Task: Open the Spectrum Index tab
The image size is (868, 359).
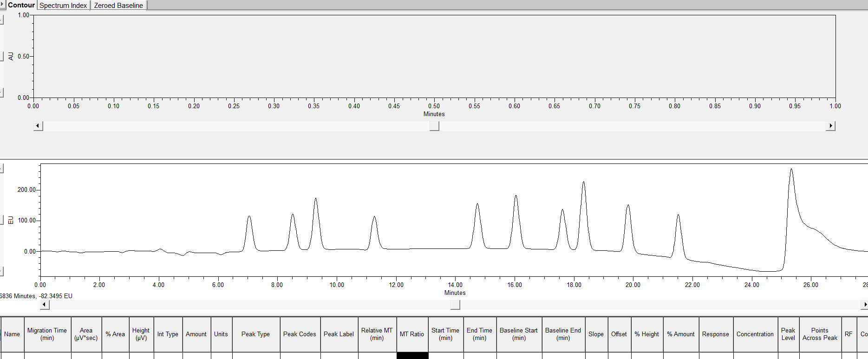Action: coord(63,6)
